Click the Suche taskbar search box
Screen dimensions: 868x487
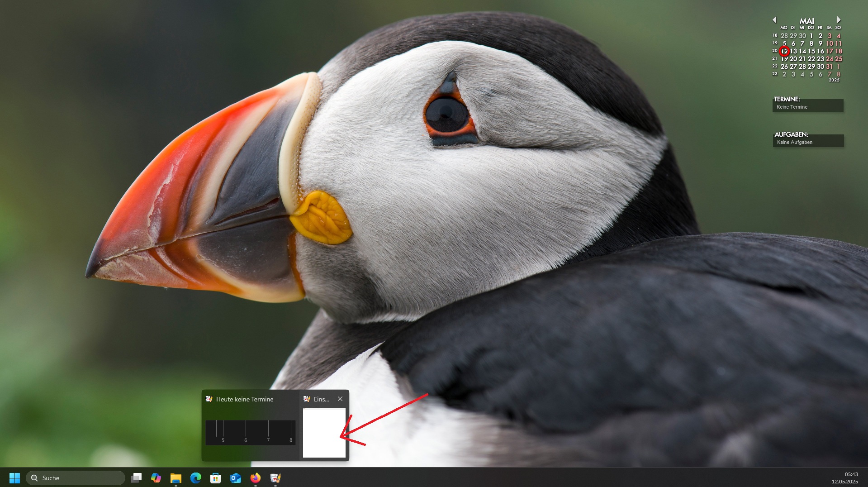(x=76, y=478)
